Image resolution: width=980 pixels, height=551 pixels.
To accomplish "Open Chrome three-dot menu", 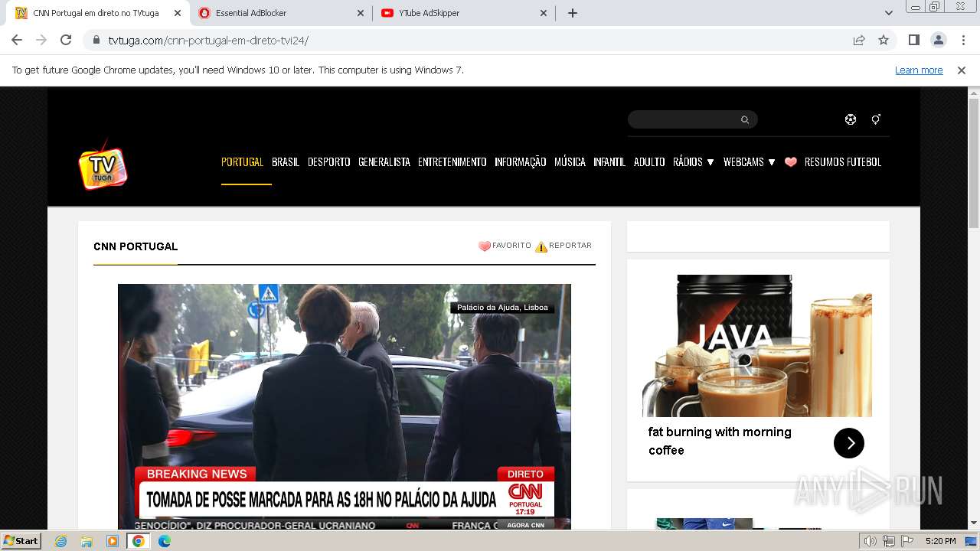I will [963, 40].
